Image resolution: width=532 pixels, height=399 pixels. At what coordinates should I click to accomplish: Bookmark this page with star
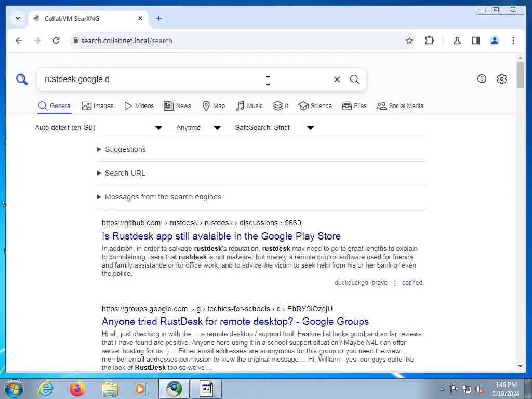(x=409, y=41)
